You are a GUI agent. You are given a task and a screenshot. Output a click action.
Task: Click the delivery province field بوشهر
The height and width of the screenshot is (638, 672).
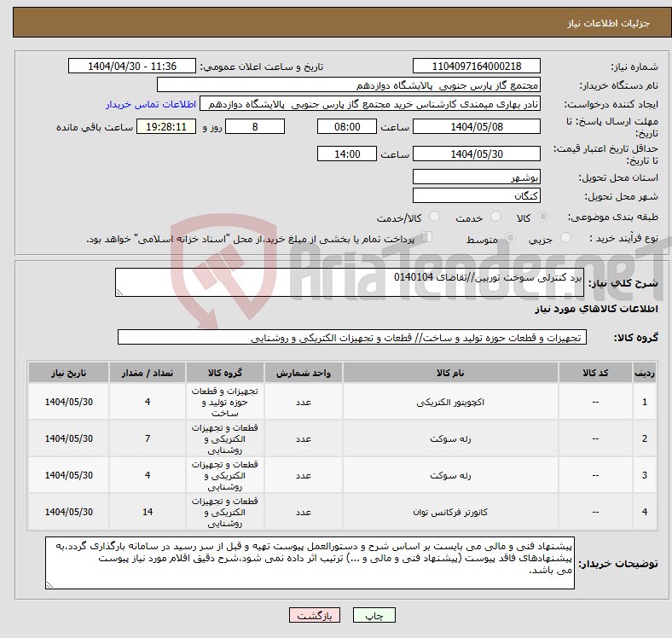click(477, 177)
